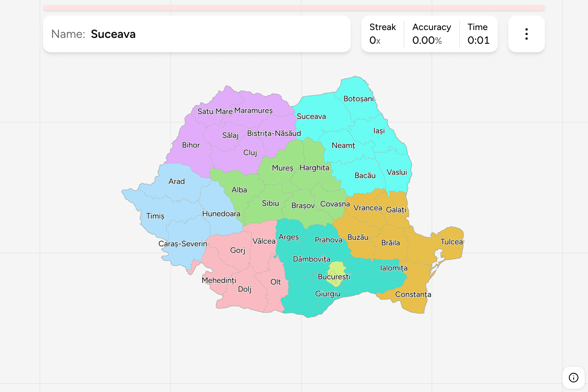Click Olt county on the map
The height and width of the screenshot is (392, 588).
(275, 282)
